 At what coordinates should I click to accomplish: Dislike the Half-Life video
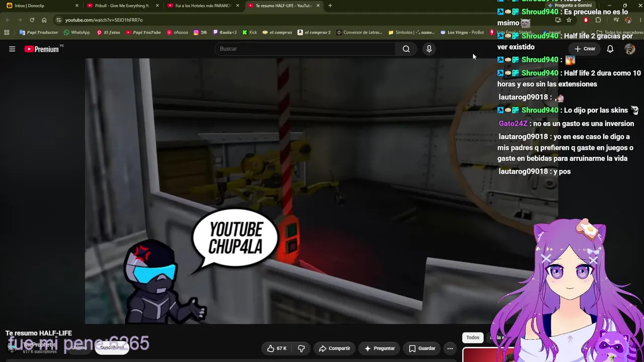[301, 348]
